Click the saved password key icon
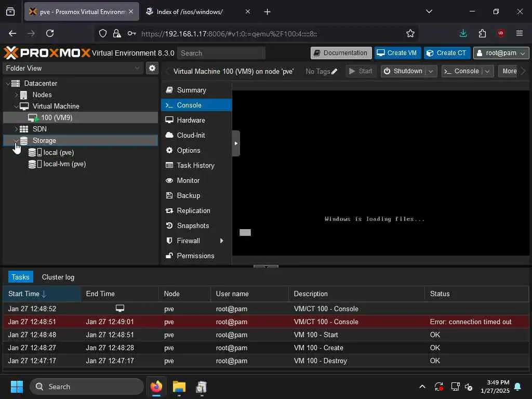The height and width of the screenshot is (399, 532). [x=131, y=33]
